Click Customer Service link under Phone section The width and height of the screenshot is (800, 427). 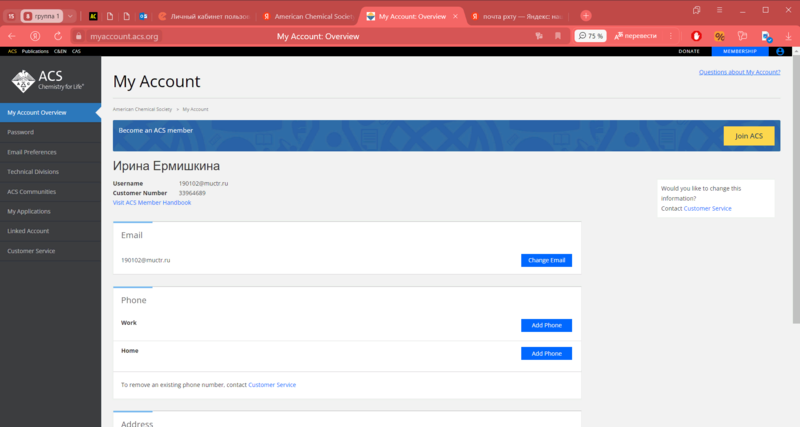pos(272,385)
